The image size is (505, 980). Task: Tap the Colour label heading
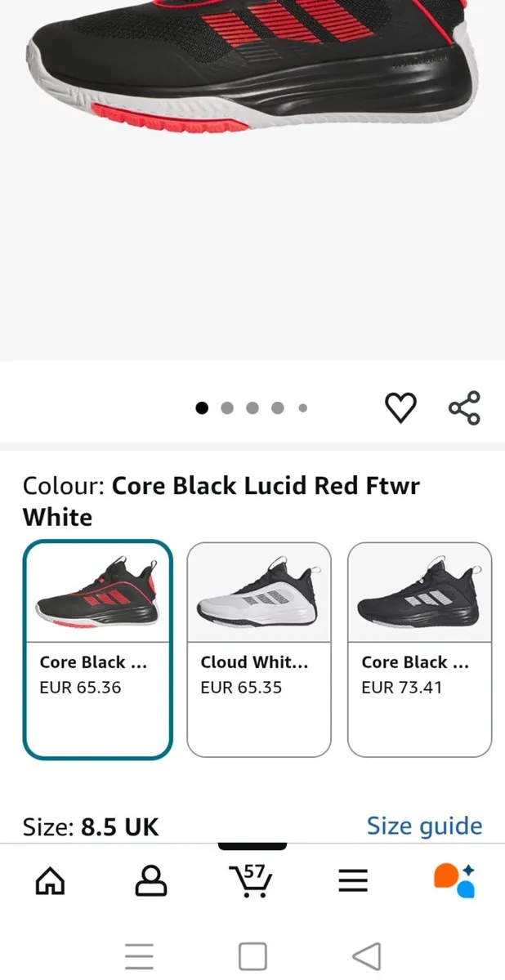pos(58,485)
